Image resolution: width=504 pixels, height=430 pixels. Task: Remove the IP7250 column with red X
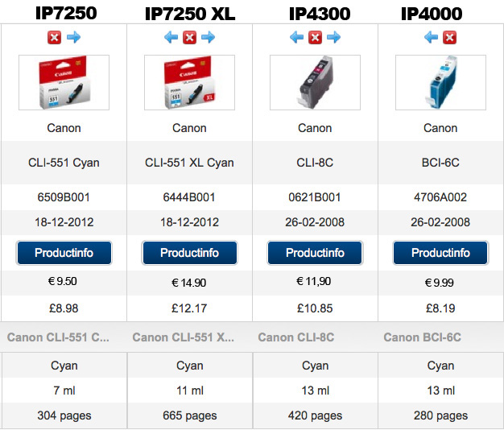(x=54, y=38)
